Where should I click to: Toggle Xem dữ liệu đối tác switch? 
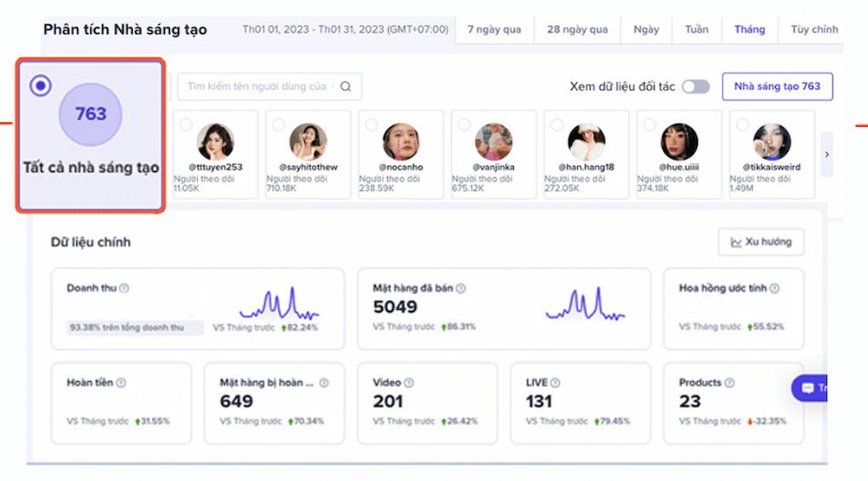point(695,87)
